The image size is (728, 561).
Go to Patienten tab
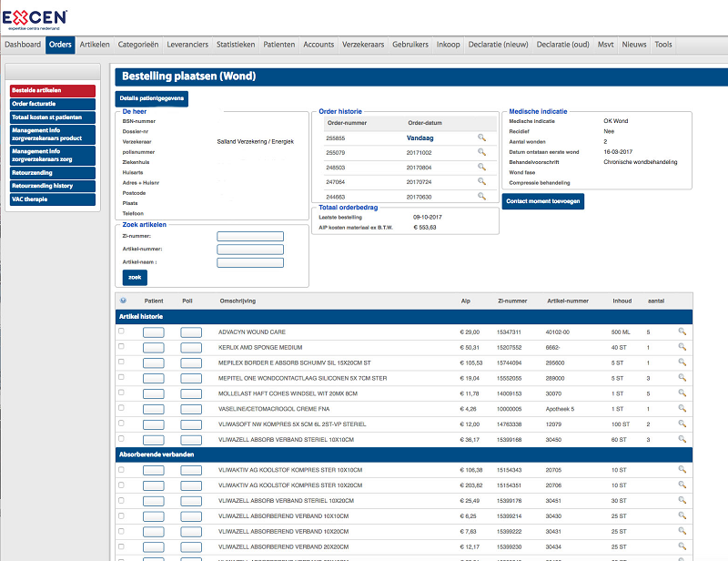279,45
